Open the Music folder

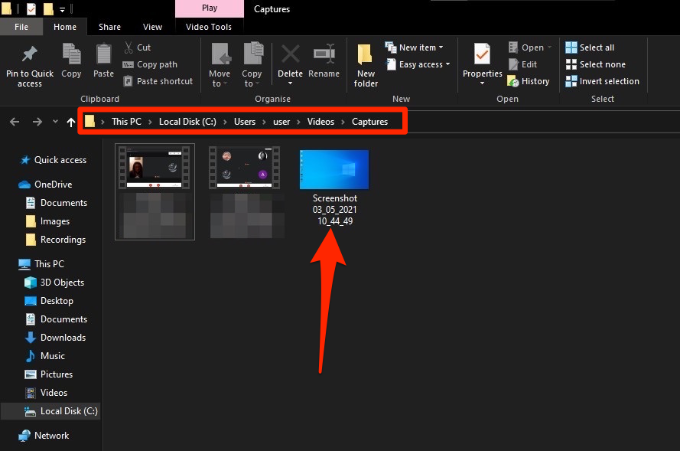[x=45, y=356]
